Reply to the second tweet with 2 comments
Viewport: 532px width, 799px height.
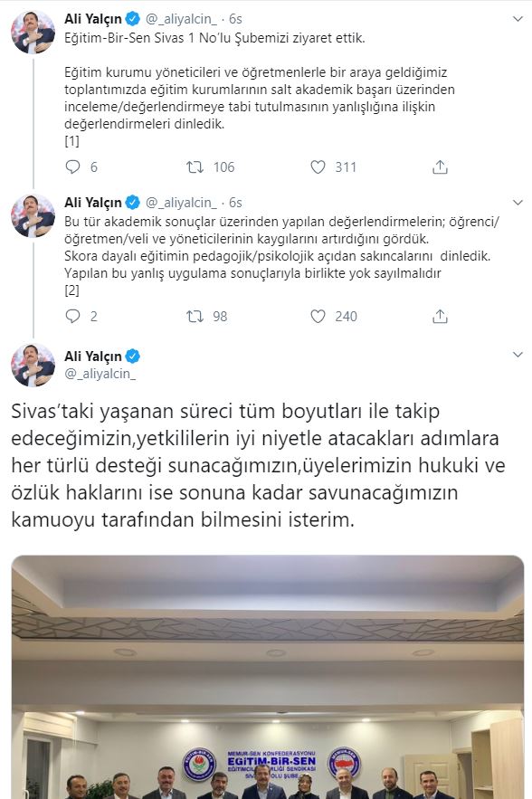click(x=73, y=316)
